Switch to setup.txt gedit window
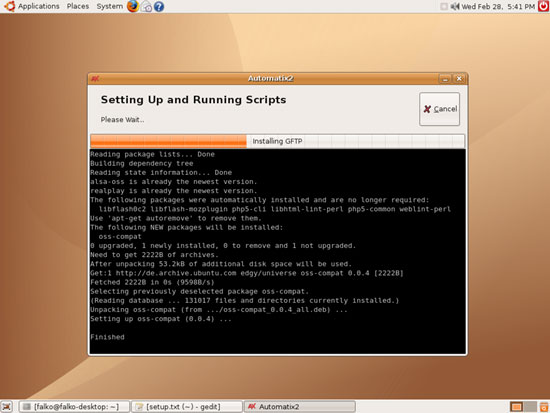Screen dimensions: 550x413 (187, 407)
